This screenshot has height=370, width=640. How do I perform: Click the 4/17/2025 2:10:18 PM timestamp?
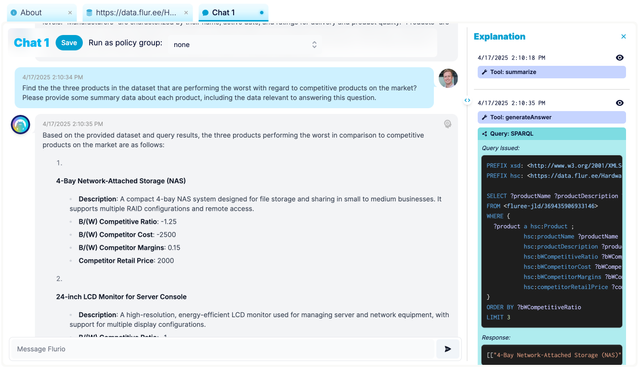tap(511, 58)
